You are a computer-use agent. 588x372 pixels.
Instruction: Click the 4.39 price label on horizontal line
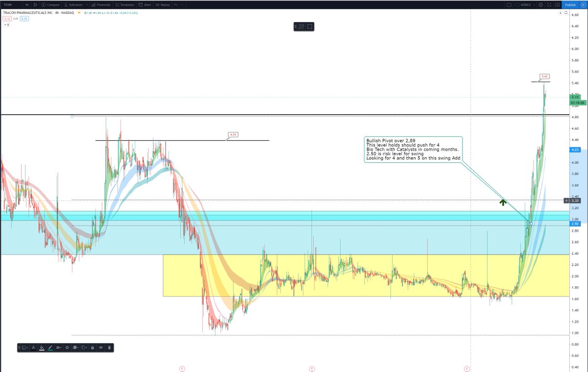[233, 134]
